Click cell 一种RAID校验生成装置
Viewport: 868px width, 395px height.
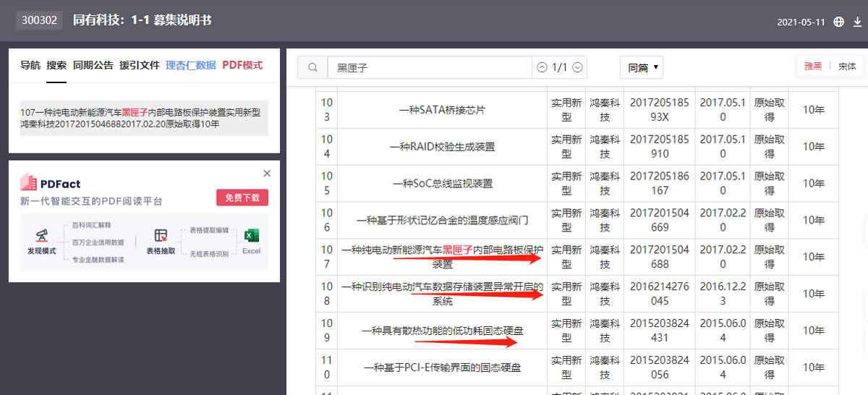point(443,147)
